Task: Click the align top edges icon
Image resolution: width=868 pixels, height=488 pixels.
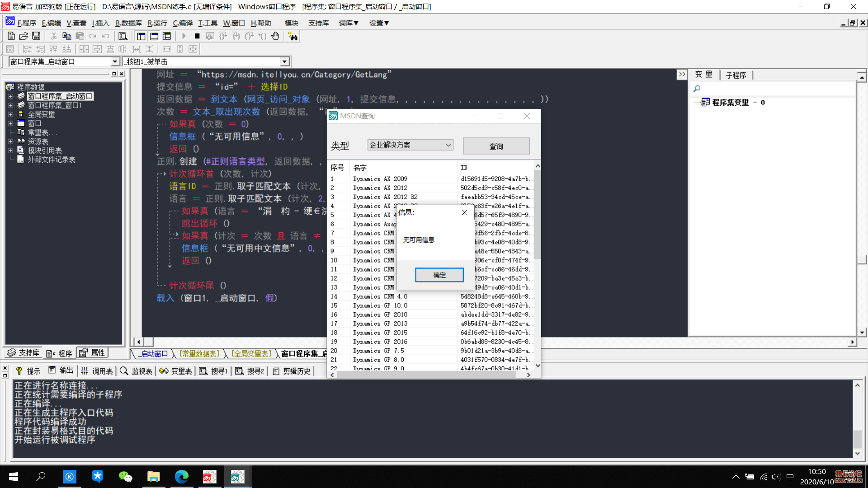Action: pos(53,49)
